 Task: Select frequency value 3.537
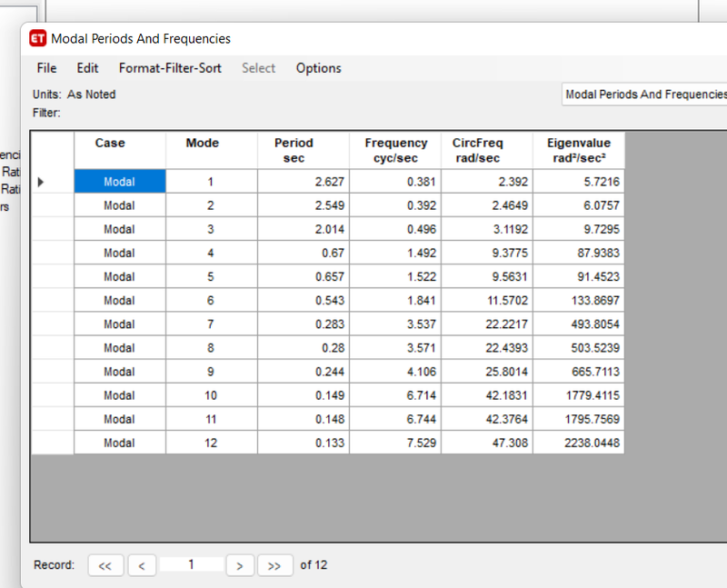point(395,324)
